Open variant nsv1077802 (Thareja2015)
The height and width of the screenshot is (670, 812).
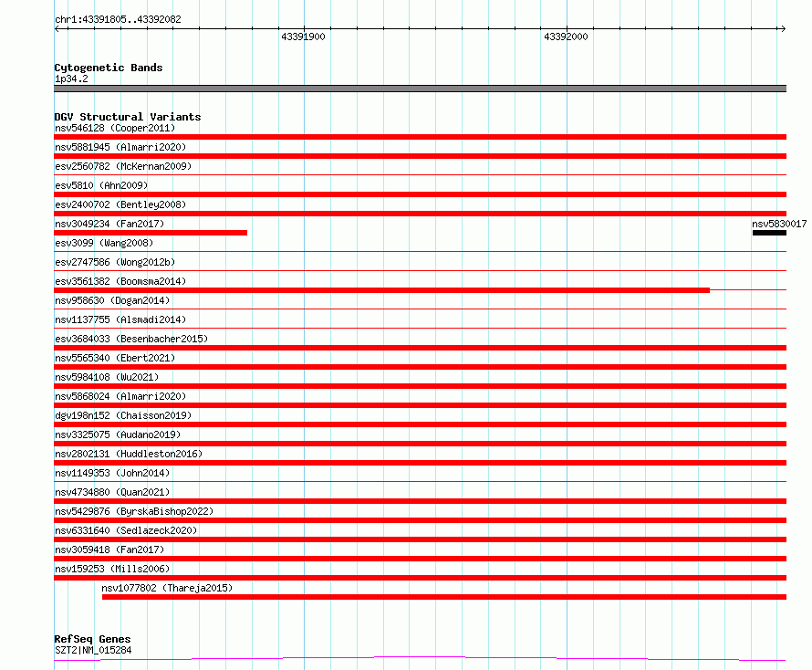167,588
